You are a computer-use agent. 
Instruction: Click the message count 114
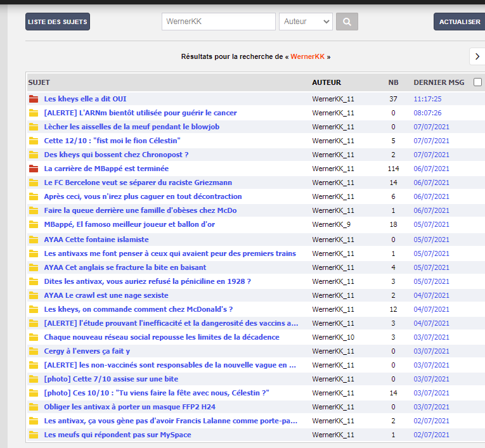click(x=393, y=169)
